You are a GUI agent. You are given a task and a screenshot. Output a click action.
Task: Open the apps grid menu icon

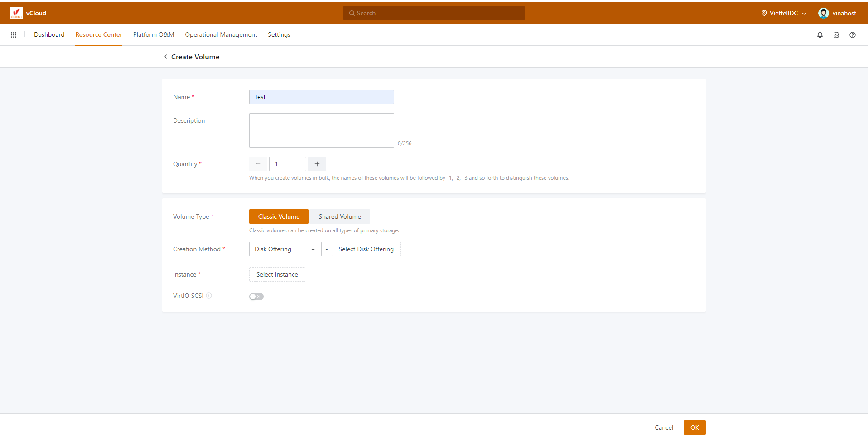pyautogui.click(x=14, y=35)
